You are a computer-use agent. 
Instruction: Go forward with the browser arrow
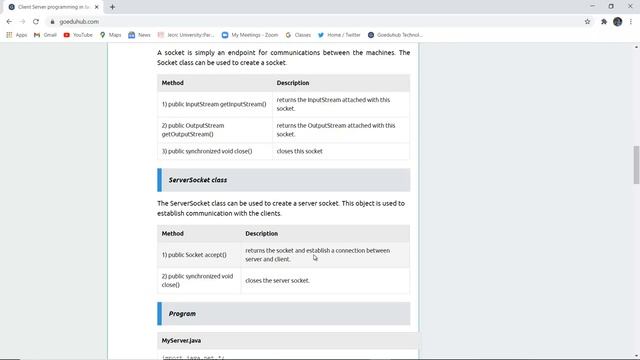22,22
